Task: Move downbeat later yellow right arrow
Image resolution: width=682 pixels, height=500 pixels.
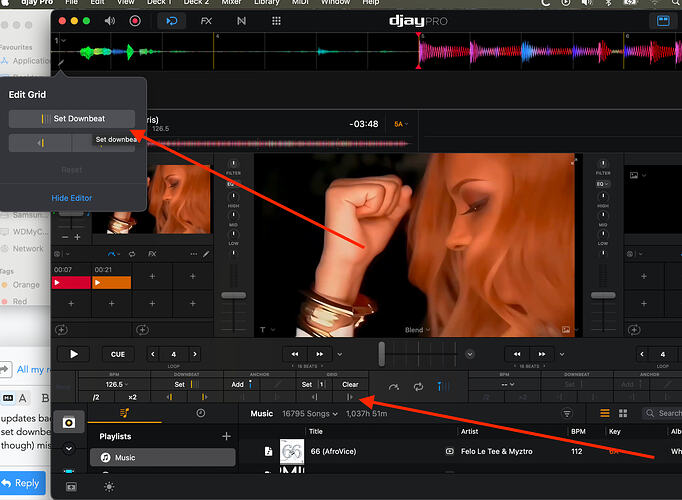Action: pos(204,397)
